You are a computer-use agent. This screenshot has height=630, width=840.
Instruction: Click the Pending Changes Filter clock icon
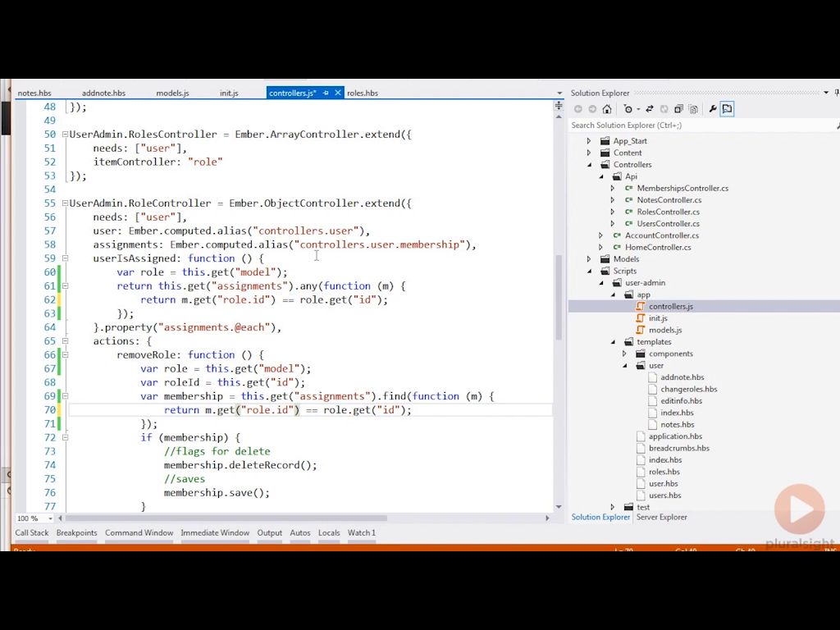[x=628, y=109]
